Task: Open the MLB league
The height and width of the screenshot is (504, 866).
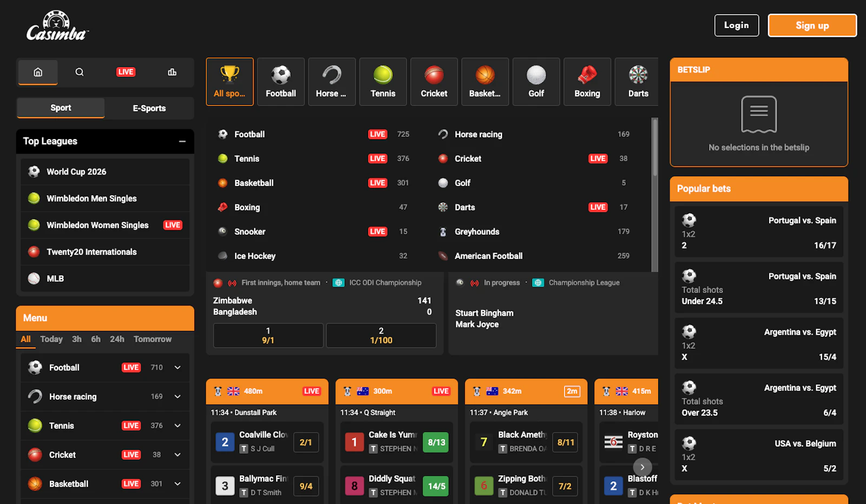Action: tap(105, 278)
